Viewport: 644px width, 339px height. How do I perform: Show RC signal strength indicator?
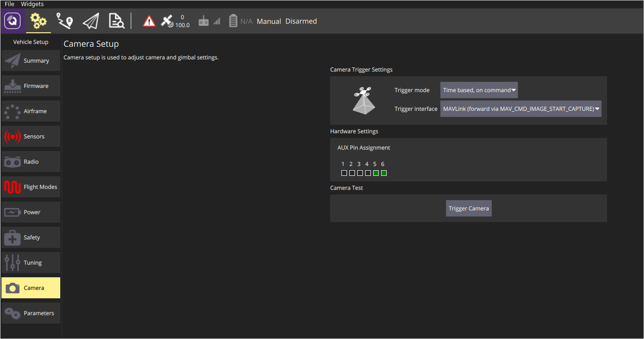point(209,21)
